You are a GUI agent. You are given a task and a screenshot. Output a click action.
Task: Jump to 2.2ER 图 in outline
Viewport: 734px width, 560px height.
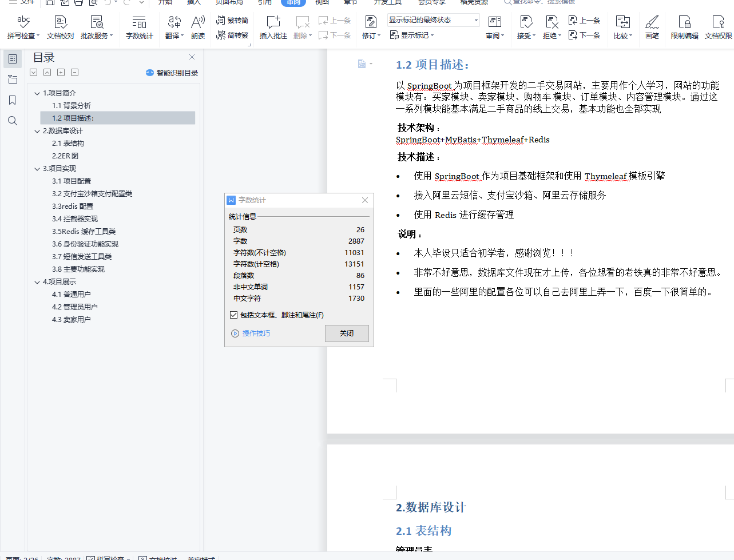(65, 156)
